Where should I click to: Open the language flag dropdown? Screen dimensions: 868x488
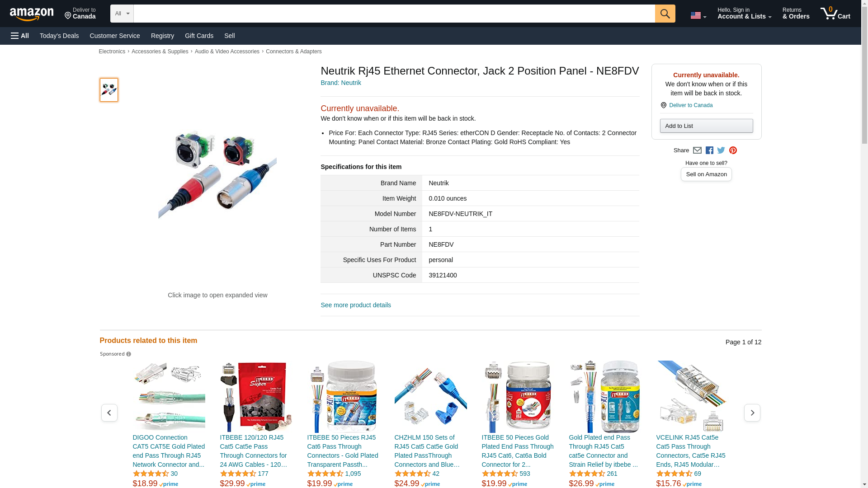(x=698, y=15)
